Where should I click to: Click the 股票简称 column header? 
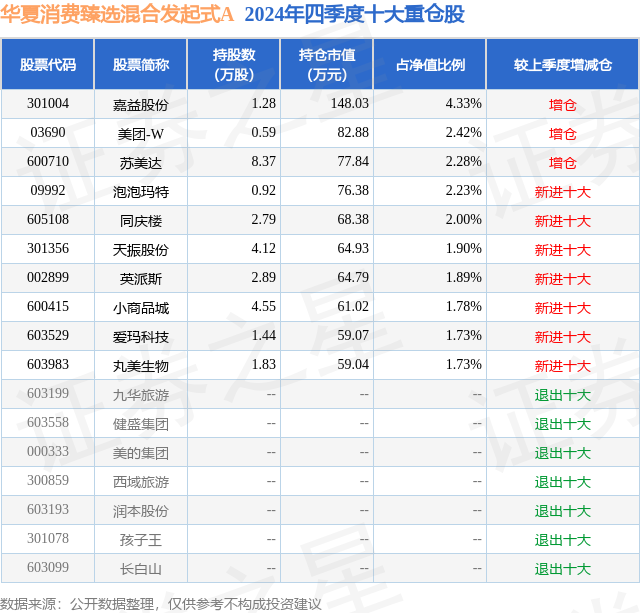pos(141,65)
